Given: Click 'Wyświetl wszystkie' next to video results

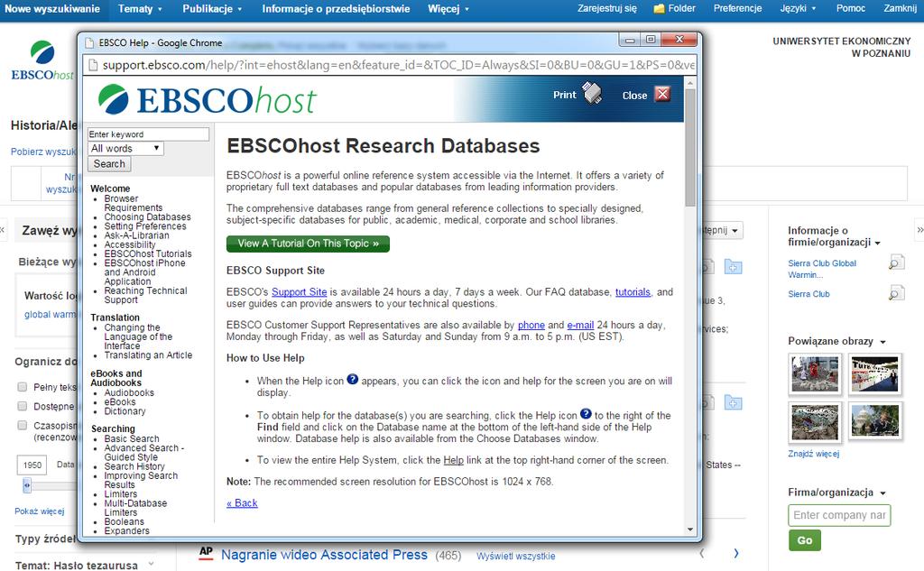Looking at the screenshot, I should click(515, 556).
